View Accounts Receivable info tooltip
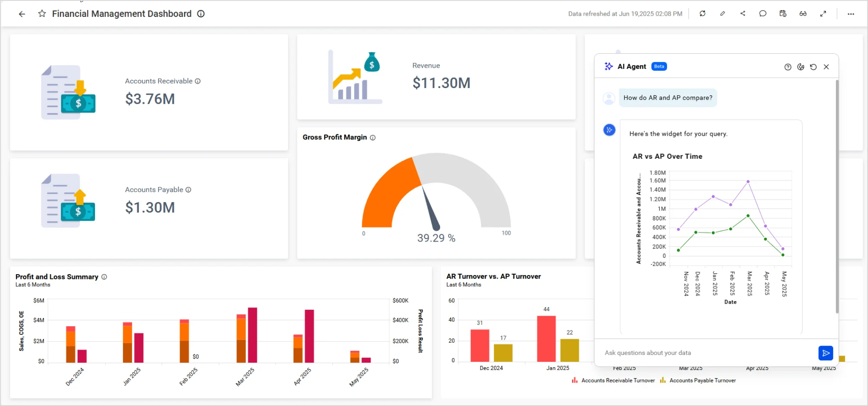 (198, 81)
